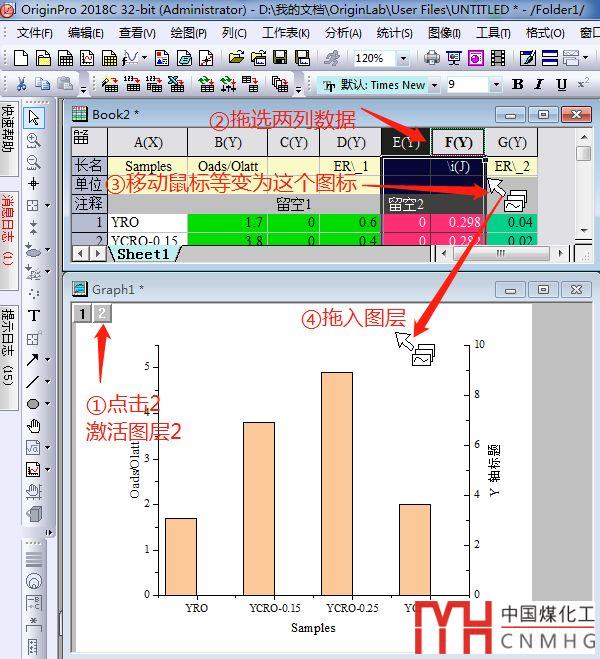This screenshot has width=600, height=659.
Task: Click the 0.298 cell in column F
Action: point(458,222)
